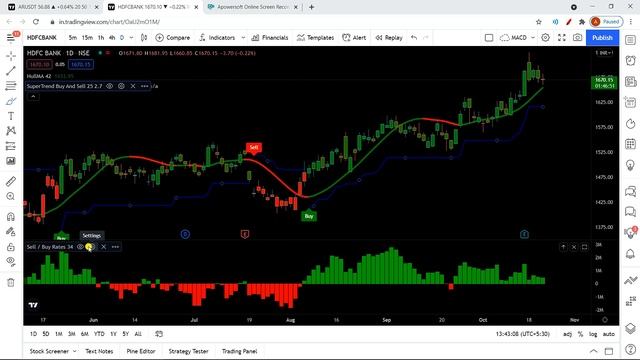Image resolution: width=640 pixels, height=360 pixels.
Task: Hide all drawings with eye icon
Action: pyautogui.click(x=11, y=261)
